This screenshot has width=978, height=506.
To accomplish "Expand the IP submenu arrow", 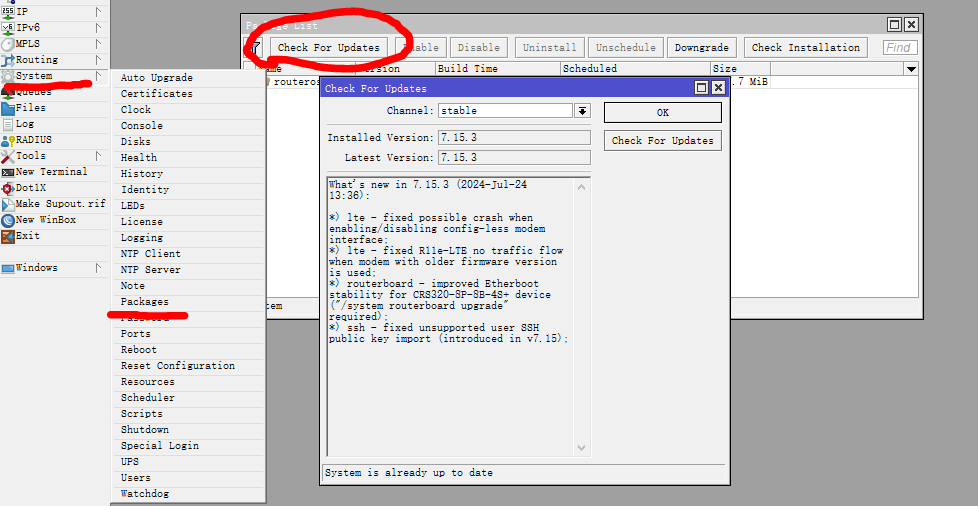I will click(98, 11).
